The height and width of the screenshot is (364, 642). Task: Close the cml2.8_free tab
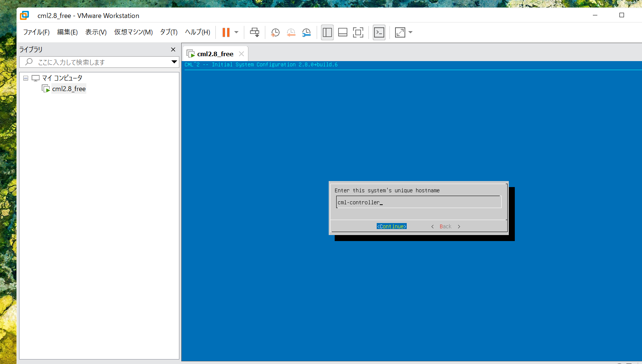(241, 54)
